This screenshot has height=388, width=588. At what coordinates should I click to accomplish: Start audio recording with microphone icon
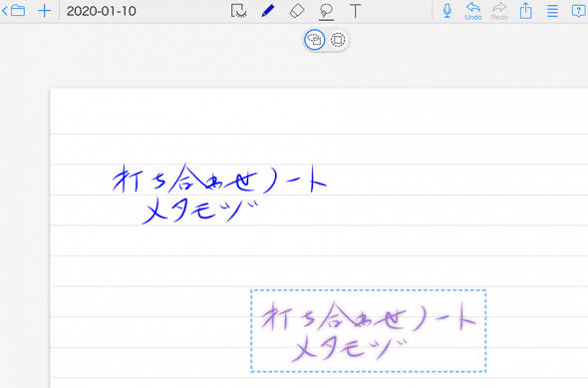coord(446,11)
